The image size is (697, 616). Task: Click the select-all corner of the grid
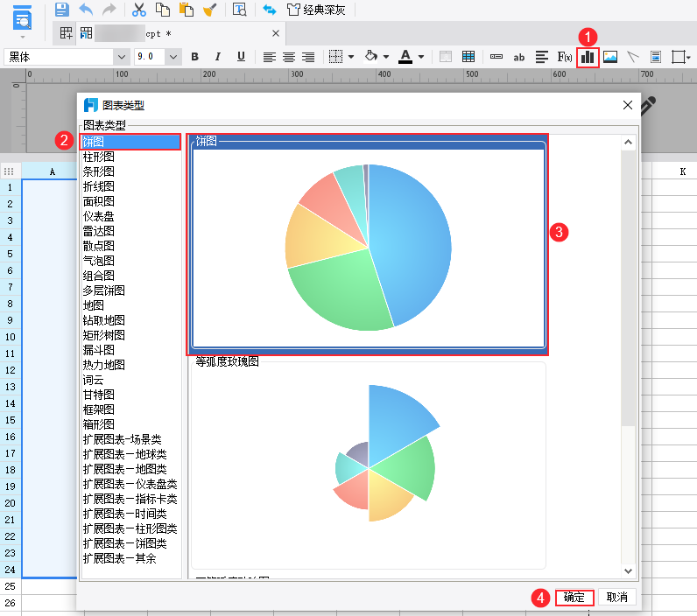coord(9,171)
